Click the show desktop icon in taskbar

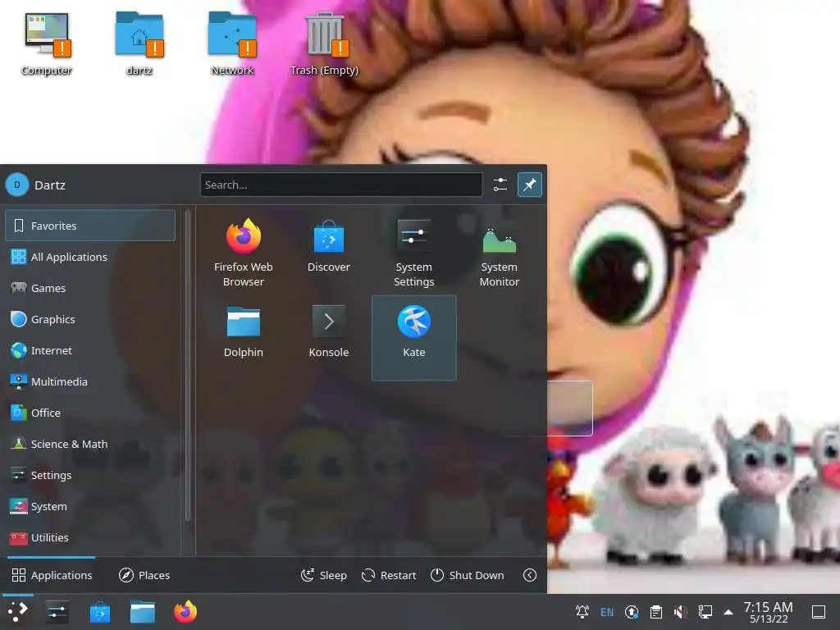pyautogui.click(x=819, y=612)
